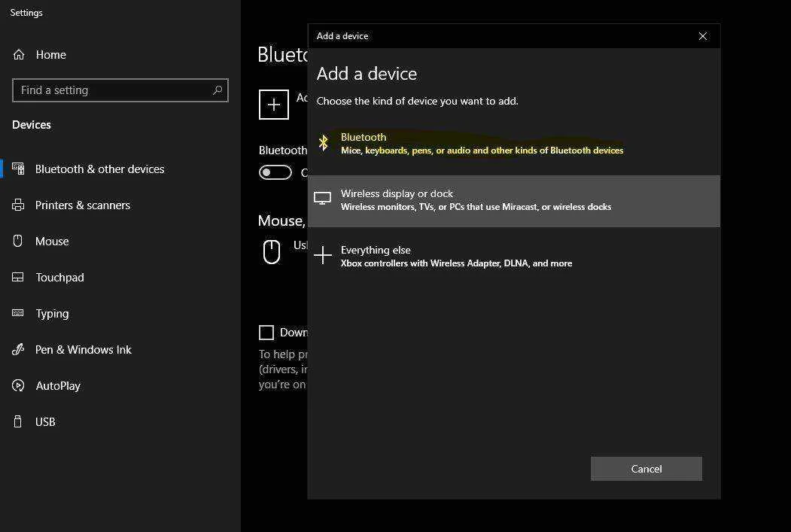Click the Pen & Windows Ink icon

18,349
